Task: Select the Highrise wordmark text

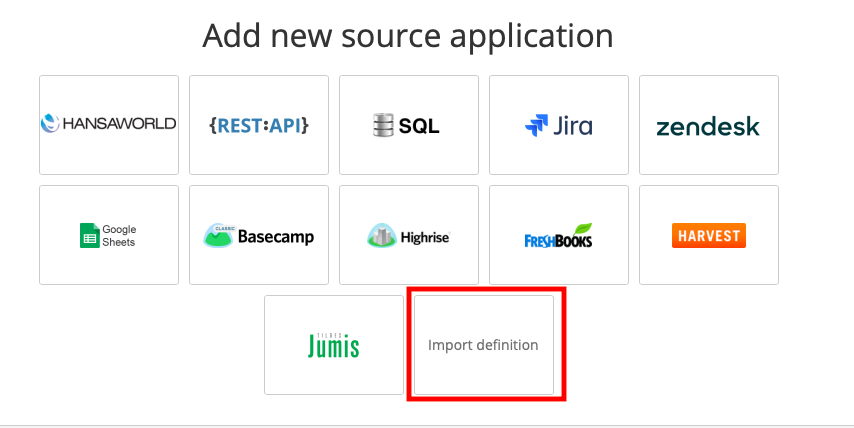Action: point(426,237)
